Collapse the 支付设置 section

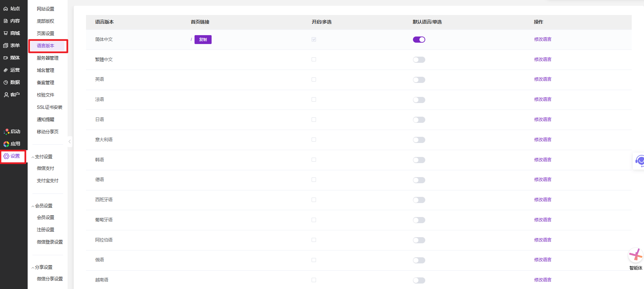click(33, 157)
